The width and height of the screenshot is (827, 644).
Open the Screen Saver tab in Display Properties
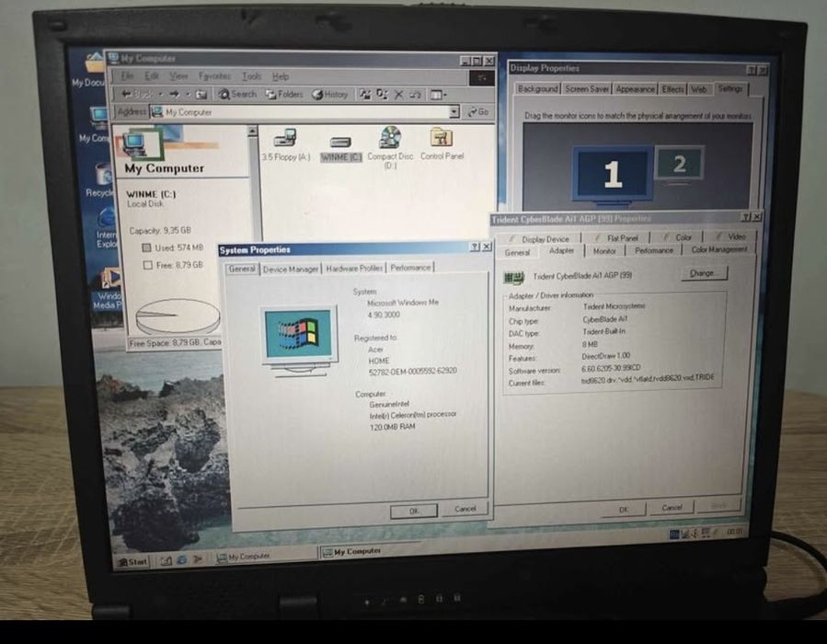pyautogui.click(x=587, y=88)
